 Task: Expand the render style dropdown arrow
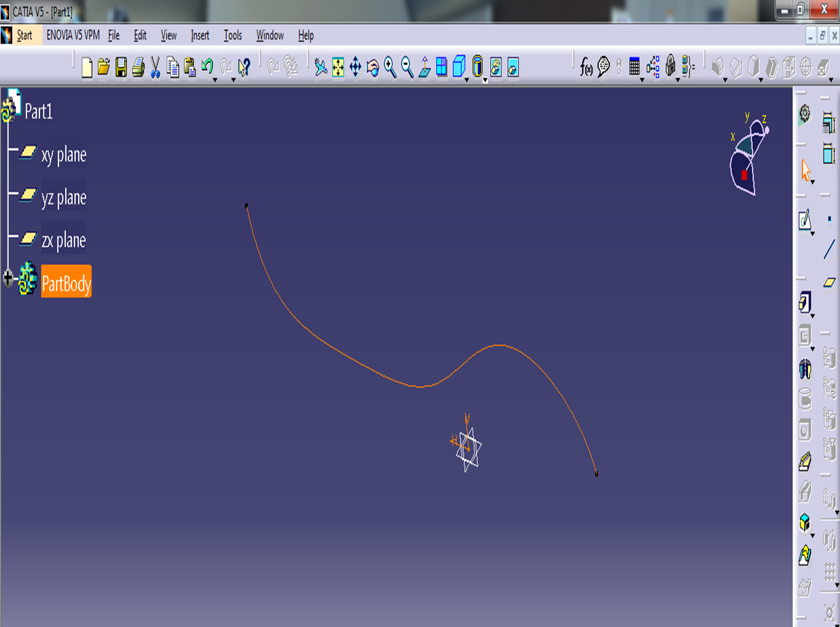click(485, 80)
